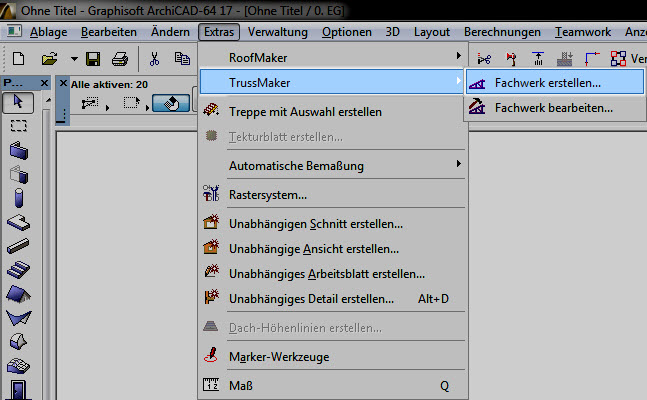Select the Beam tool
The width and height of the screenshot is (647, 400).
(18, 246)
